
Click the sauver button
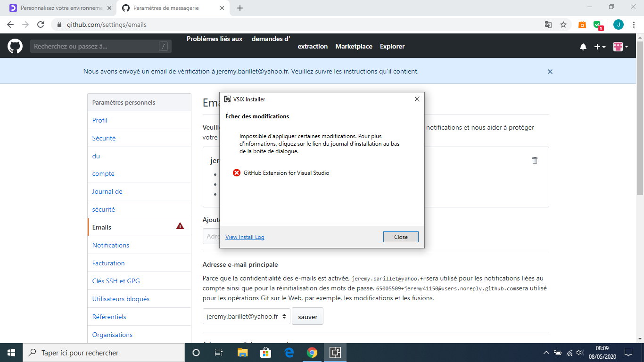(307, 316)
